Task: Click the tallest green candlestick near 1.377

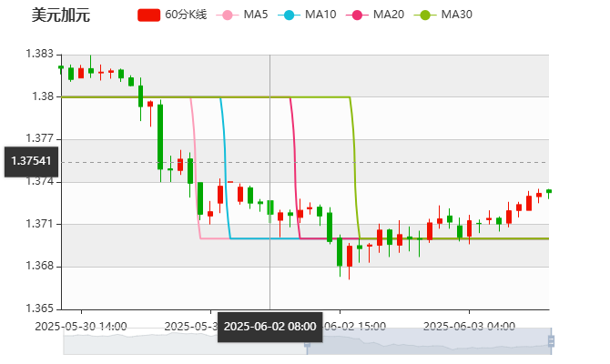Action: coord(160,136)
